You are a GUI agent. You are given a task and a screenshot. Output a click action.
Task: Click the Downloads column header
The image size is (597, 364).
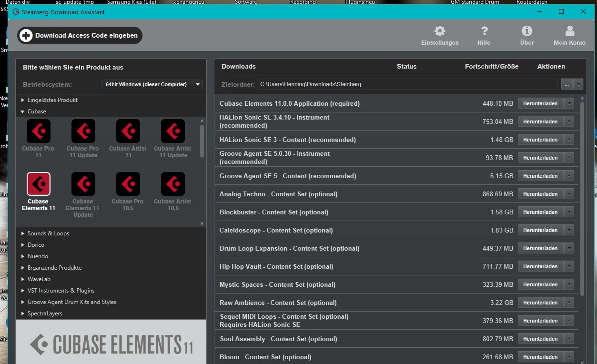pos(239,66)
